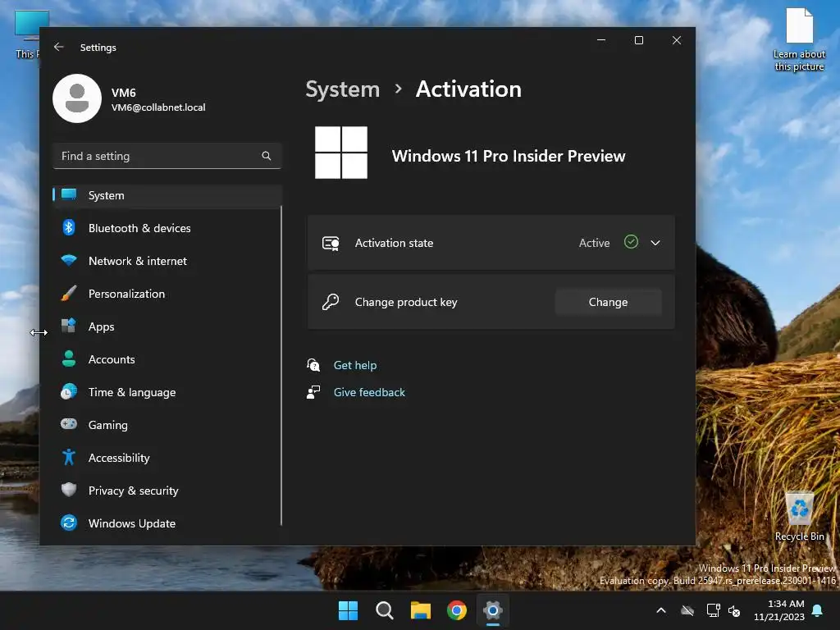Open the Get help link
This screenshot has height=630, width=840.
[355, 365]
